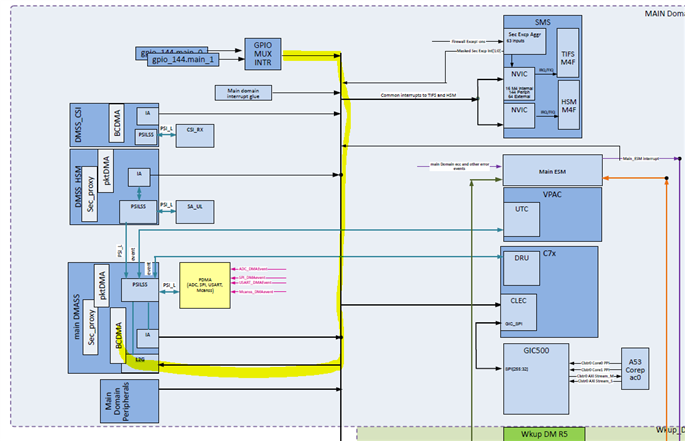Click the SPI_DMAevent label
This screenshot has height=441, width=685.
[252, 278]
